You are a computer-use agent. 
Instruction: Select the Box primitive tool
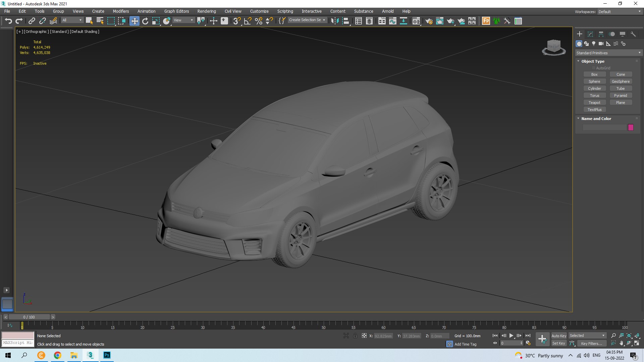tap(594, 74)
